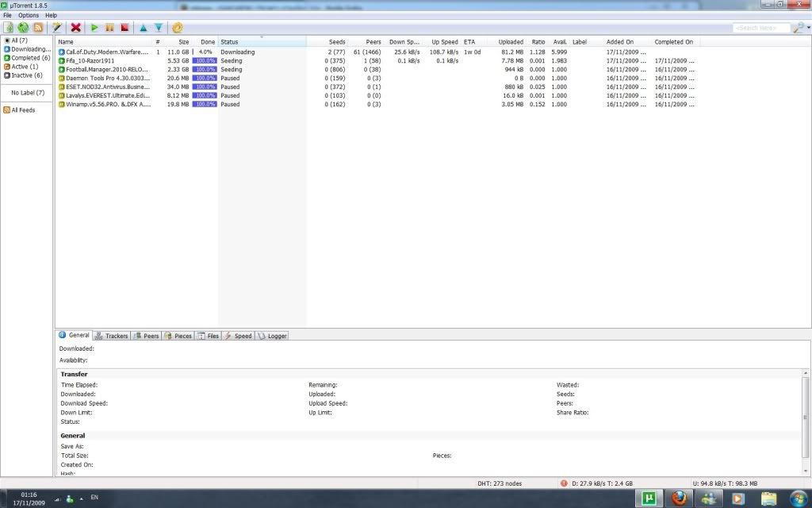The width and height of the screenshot is (812, 508).
Task: Select the Lavalys.EVEREST.Ultimate torrent row
Action: (x=377, y=95)
